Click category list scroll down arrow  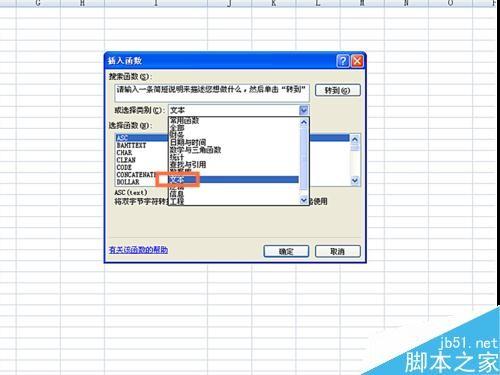pyautogui.click(x=304, y=200)
